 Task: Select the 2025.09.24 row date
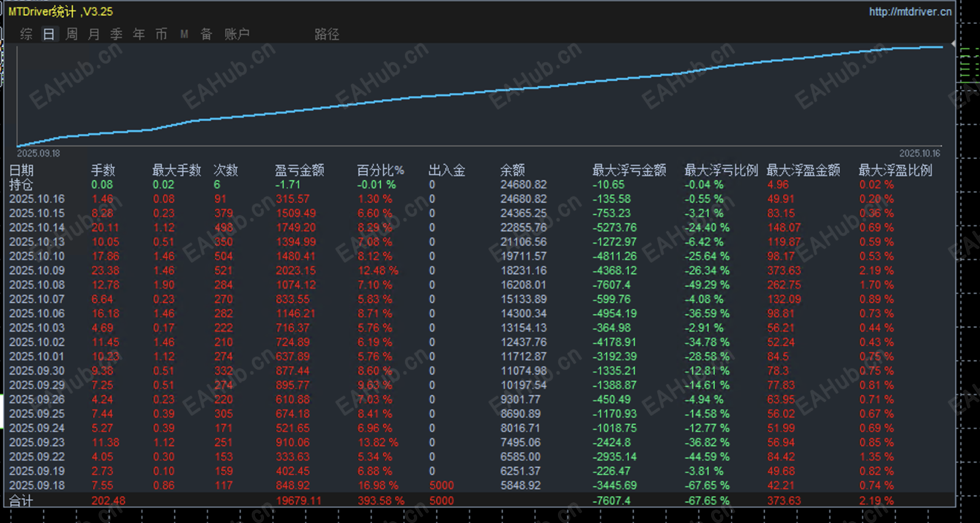37,428
